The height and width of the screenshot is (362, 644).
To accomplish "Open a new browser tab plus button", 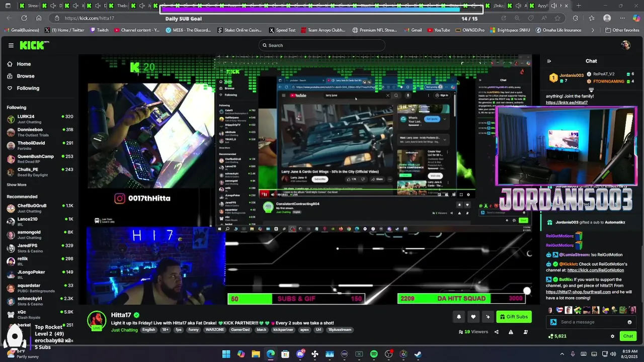I will 579,6.
